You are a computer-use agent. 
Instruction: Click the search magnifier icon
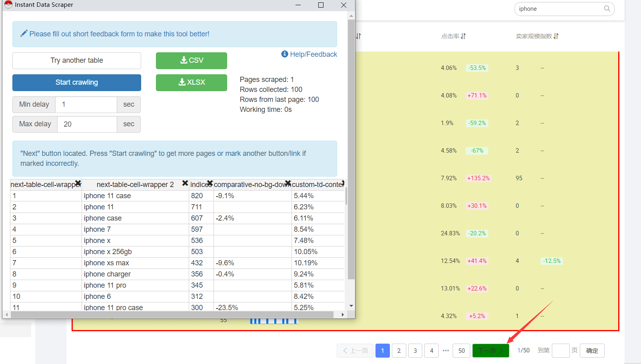click(607, 9)
